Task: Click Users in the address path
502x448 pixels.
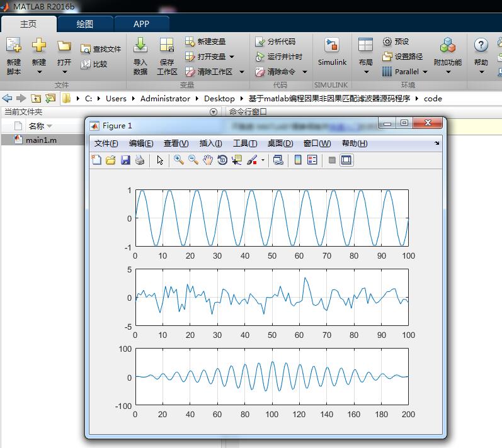Action: click(x=116, y=99)
